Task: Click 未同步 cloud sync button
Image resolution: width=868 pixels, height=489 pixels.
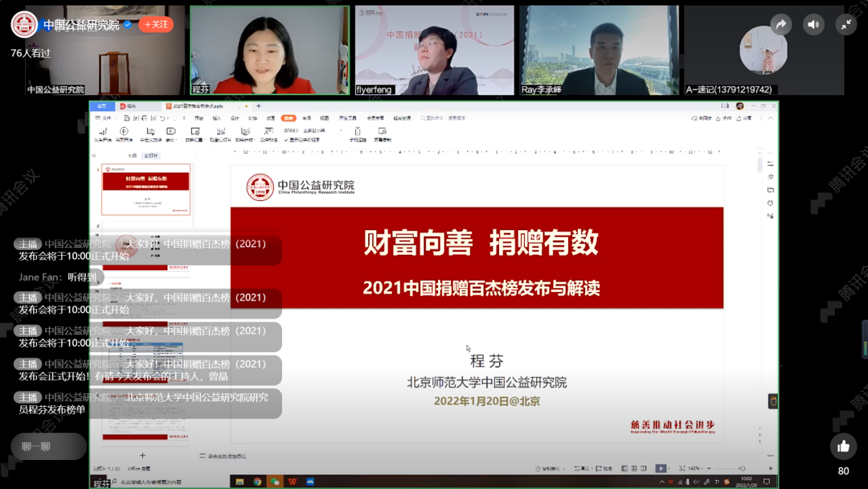Action: tap(702, 118)
